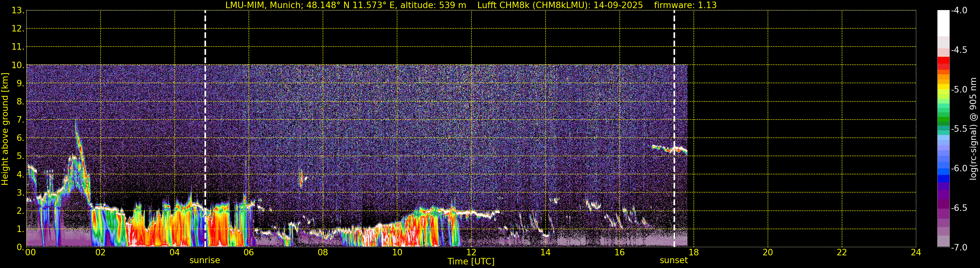
Task: Click the 'sunrise' label below the axis
Action: [205, 261]
